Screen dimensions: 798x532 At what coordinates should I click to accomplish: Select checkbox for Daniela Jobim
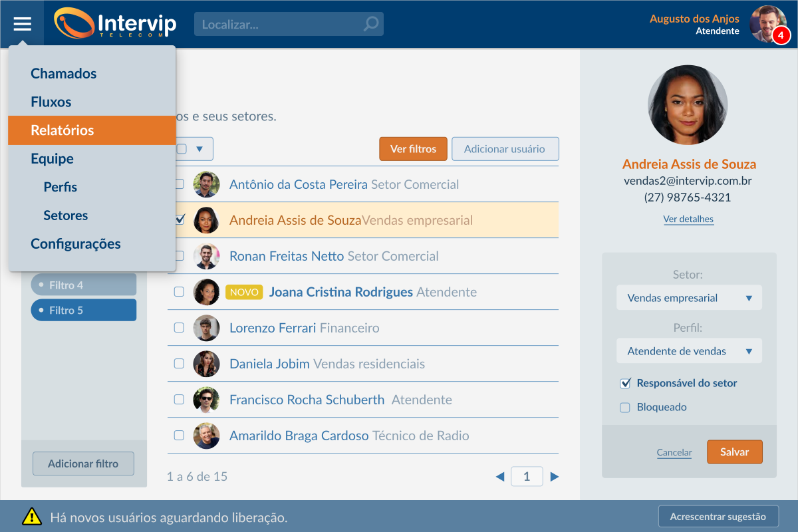179,364
